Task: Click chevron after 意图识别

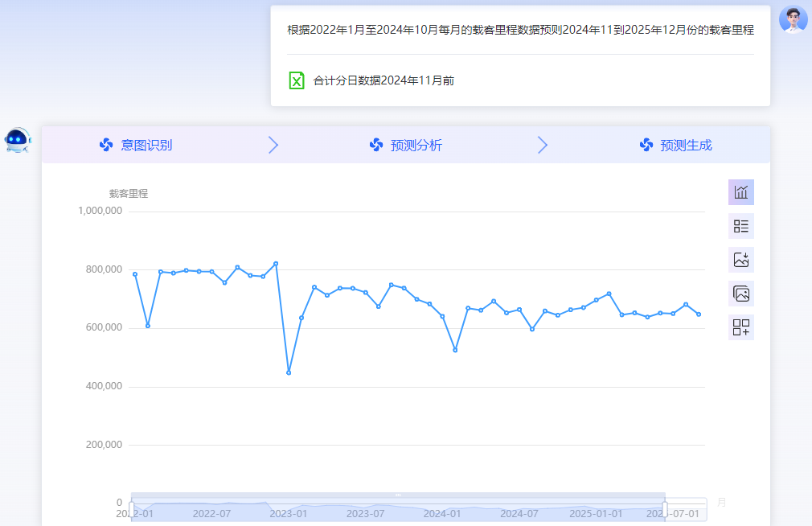Action: 273,145
